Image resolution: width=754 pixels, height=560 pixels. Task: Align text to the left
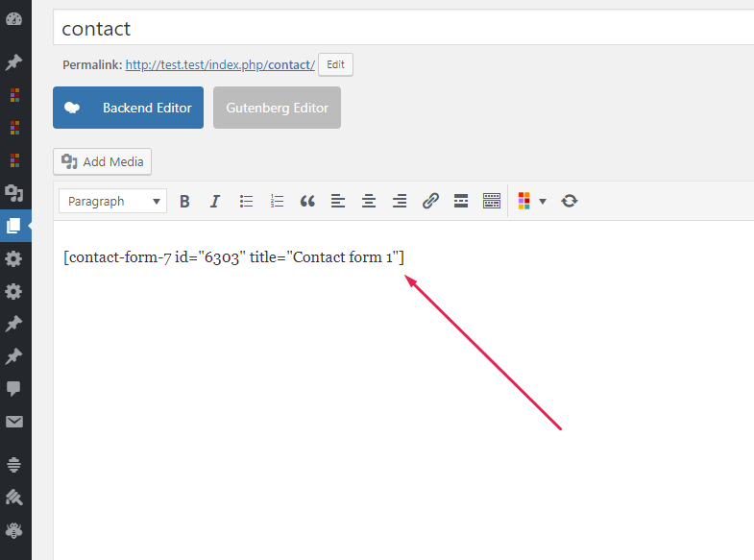click(338, 201)
